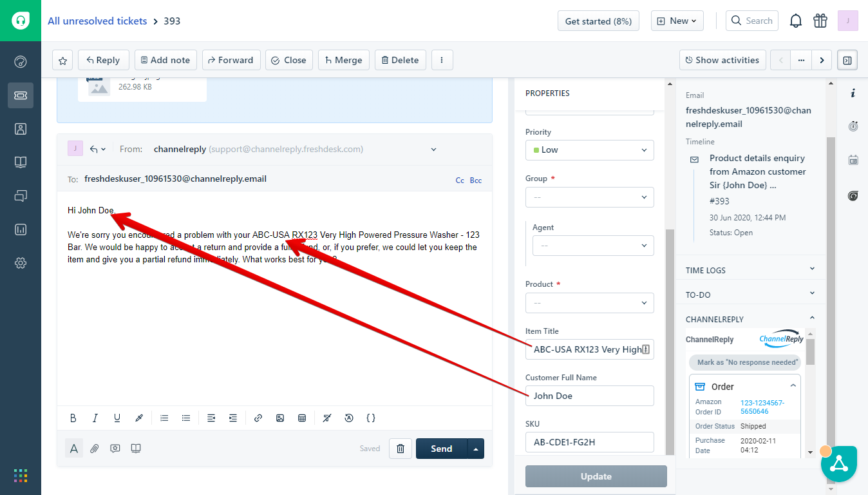Viewport: 868px width, 495px height.
Task: Open the more actions kebab menu
Action: (442, 60)
